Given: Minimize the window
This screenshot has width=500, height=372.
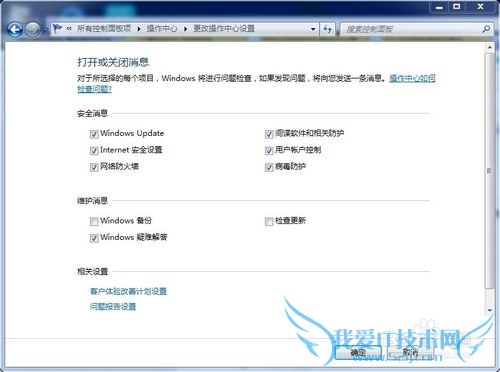Looking at the screenshot, I should (439, 7).
